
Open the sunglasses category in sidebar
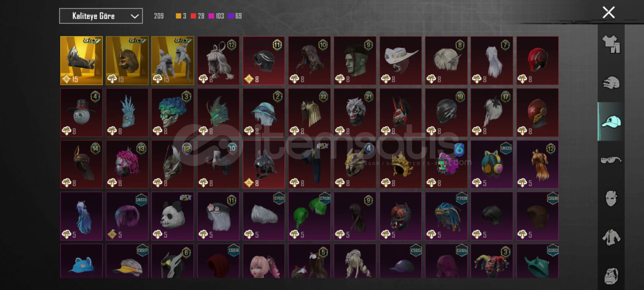tap(611, 160)
